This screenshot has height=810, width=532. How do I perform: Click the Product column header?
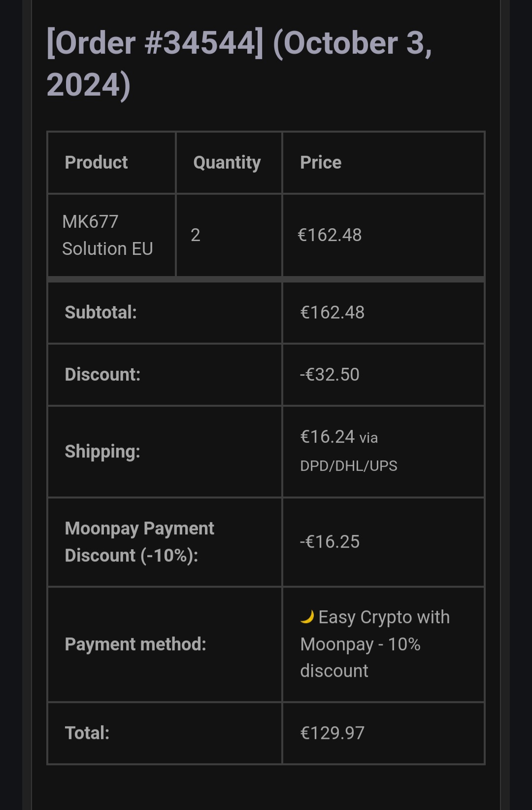96,162
